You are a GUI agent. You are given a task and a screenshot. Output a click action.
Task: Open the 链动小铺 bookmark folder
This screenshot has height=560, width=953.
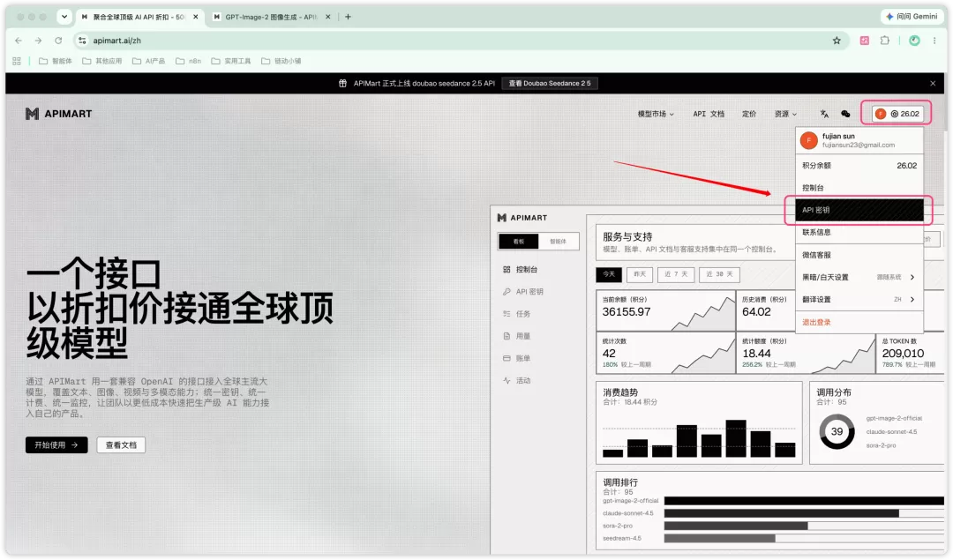(x=281, y=61)
